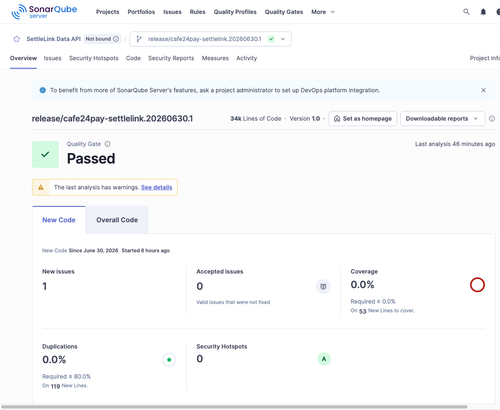The image size is (500, 410).
Task: Open the release branch selector dropdown
Action: tap(210, 39)
